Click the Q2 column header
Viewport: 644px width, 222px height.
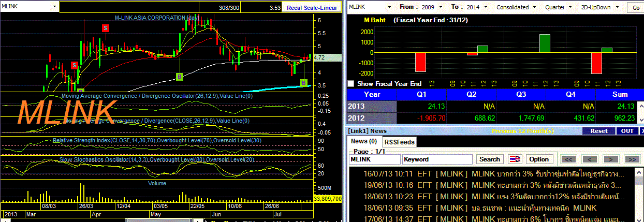point(471,94)
